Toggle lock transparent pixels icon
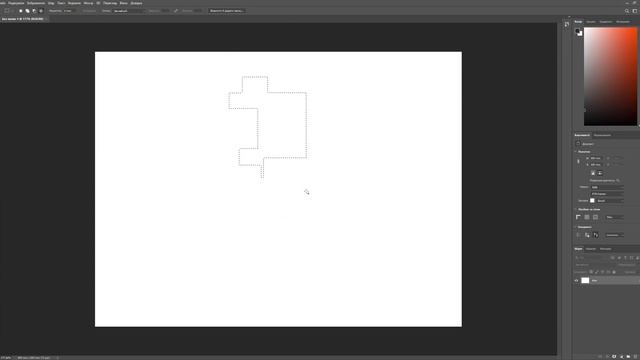This screenshot has height=360, width=640. (591, 272)
